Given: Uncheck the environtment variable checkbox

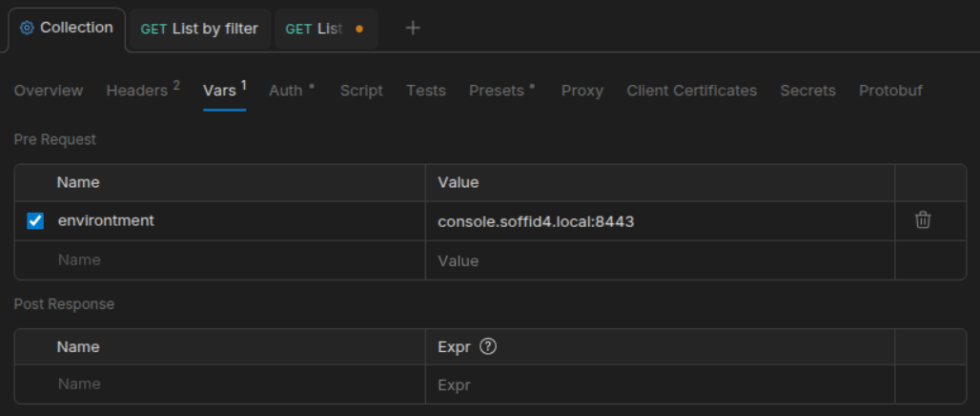Looking at the screenshot, I should coord(35,221).
